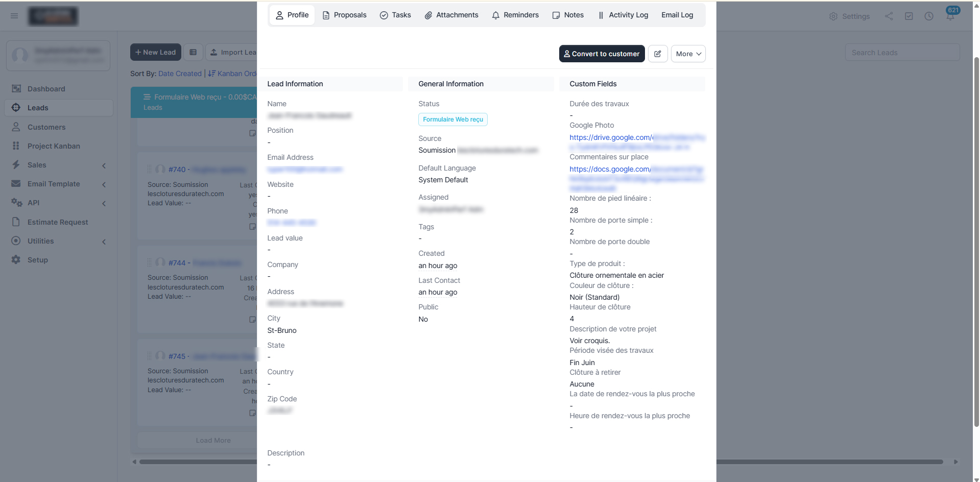This screenshot has width=980, height=482.
Task: Open the Google Photo drive link
Action: (x=637, y=142)
